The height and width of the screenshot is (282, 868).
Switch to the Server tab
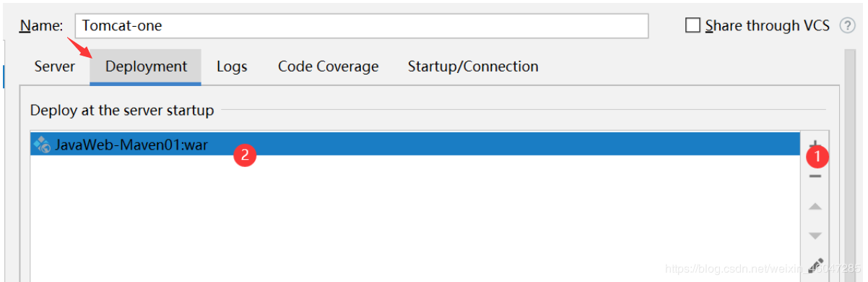pyautogui.click(x=54, y=67)
